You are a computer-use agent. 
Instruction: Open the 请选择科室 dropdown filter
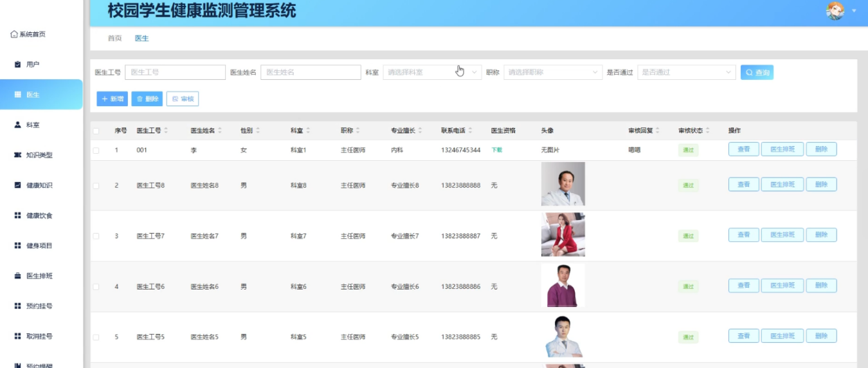point(432,73)
